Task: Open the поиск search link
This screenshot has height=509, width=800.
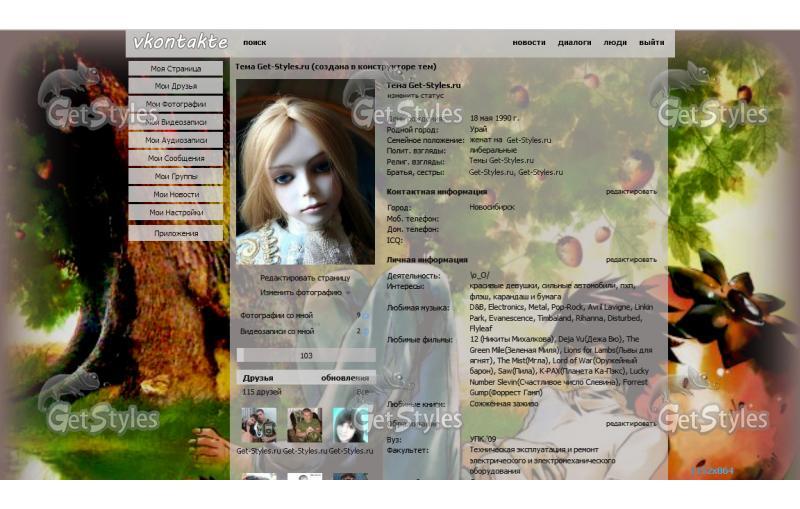Action: (x=255, y=43)
